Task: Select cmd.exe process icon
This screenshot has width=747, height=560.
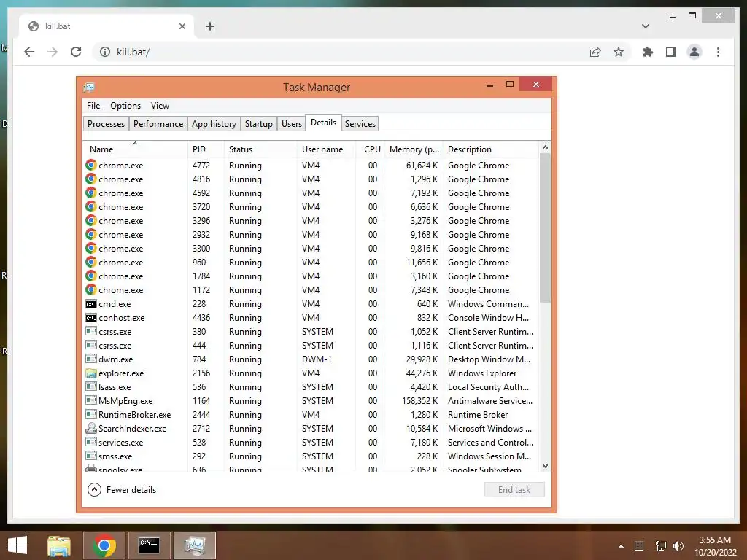Action: (91, 304)
